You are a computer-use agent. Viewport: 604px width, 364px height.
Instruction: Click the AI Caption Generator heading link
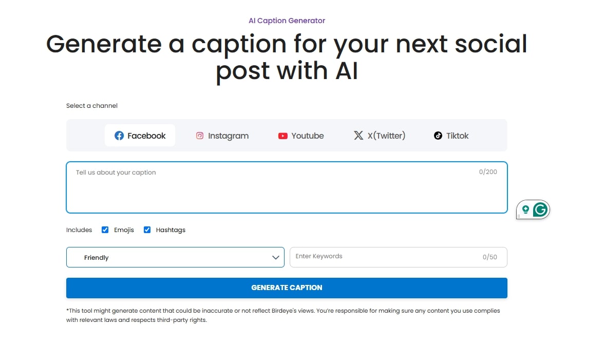(x=287, y=21)
